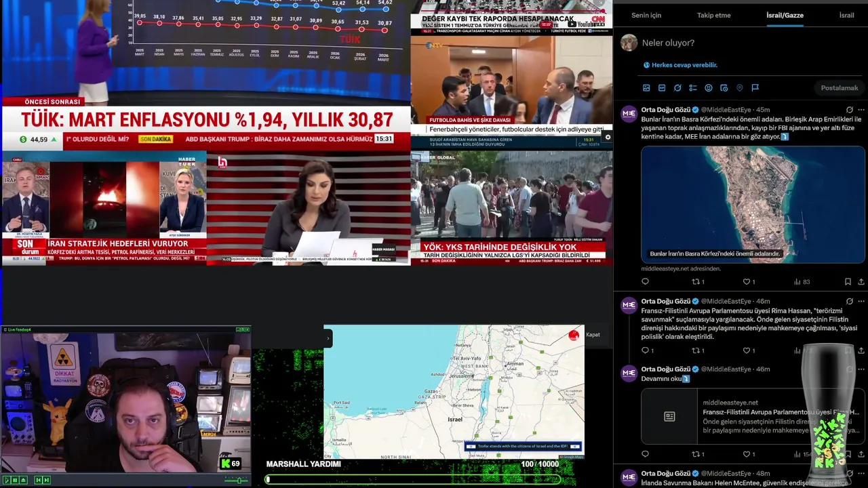
Task: Click the Kick viewer count badge
Action: [x=231, y=464]
